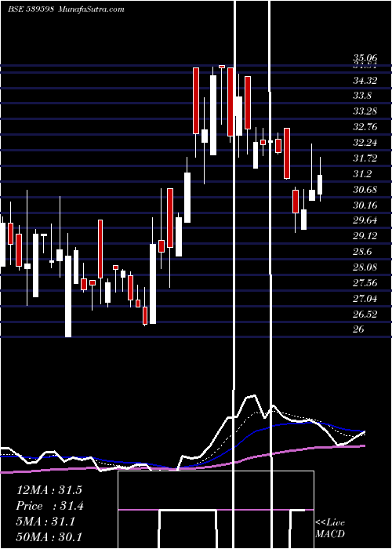Image resolution: width=392 pixels, height=549 pixels.
Task: Click the 28.08 price level label
Action: point(365,267)
